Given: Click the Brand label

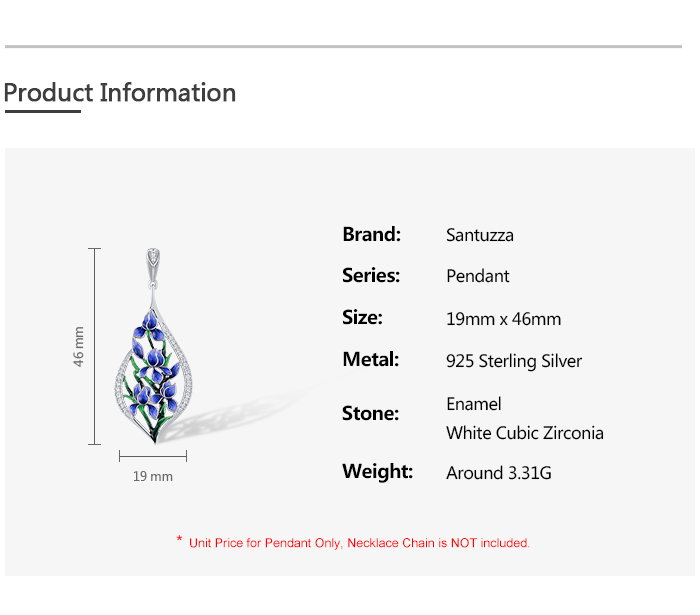Looking at the screenshot, I should click(x=371, y=234).
